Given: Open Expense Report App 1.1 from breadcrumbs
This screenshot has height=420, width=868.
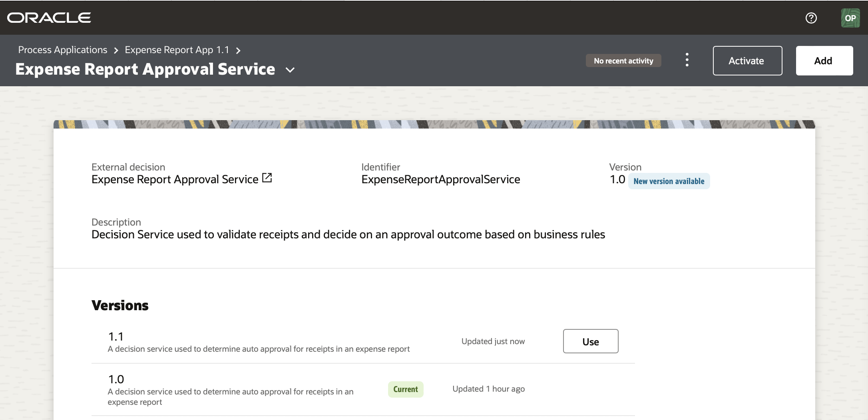Looking at the screenshot, I should [x=177, y=50].
